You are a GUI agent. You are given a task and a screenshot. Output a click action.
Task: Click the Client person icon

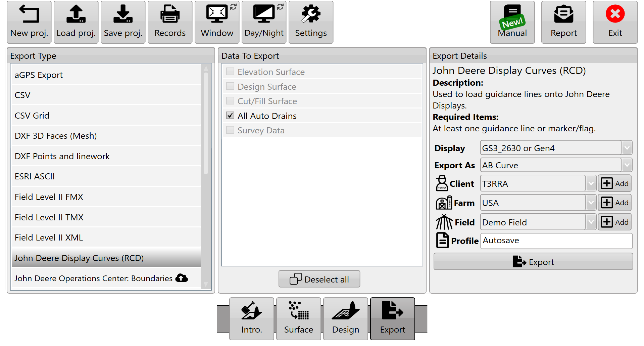(x=442, y=183)
